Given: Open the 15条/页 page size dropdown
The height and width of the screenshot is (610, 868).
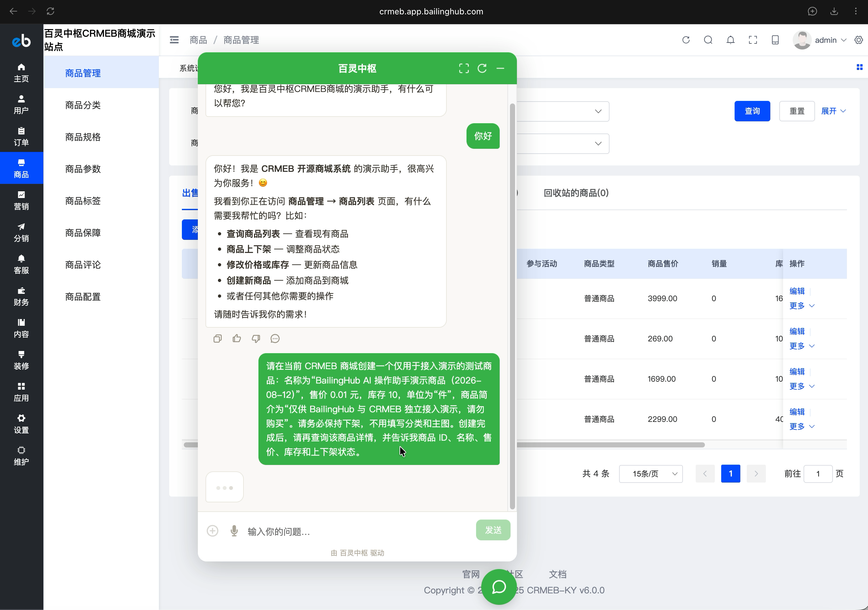Looking at the screenshot, I should click(x=651, y=473).
